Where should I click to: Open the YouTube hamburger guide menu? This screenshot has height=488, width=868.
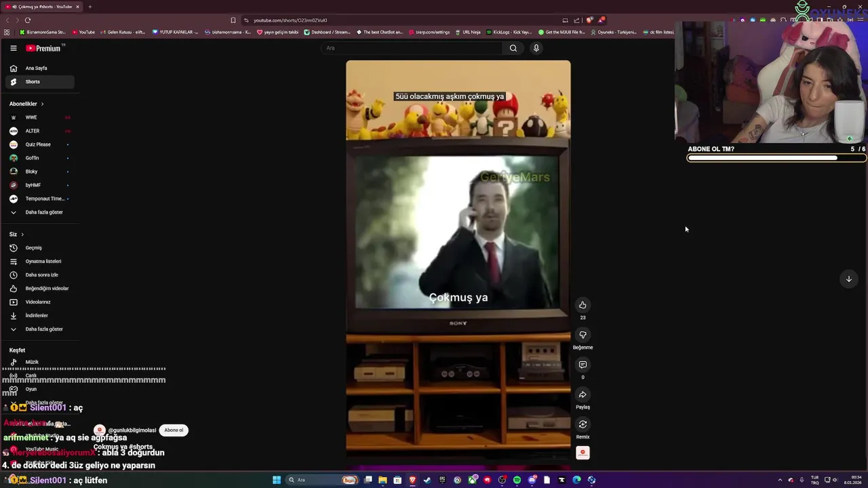(x=13, y=48)
